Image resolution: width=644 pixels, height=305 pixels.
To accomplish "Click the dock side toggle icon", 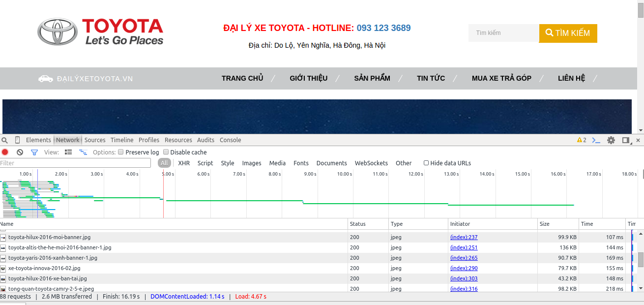I will point(626,140).
